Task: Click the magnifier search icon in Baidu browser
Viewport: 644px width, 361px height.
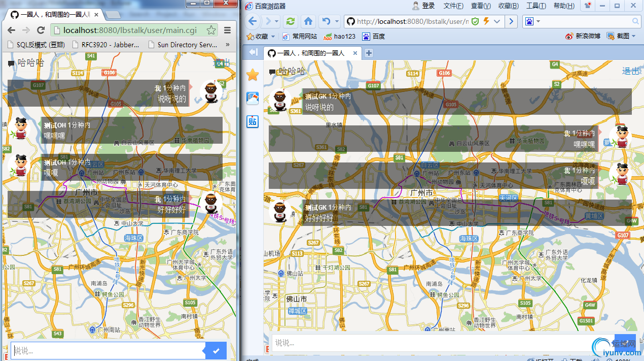Action: pyautogui.click(x=636, y=21)
